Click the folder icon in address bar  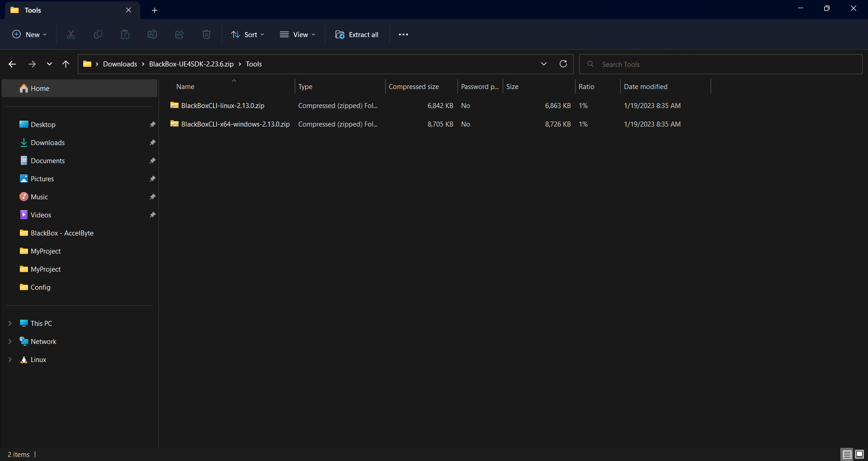click(87, 64)
